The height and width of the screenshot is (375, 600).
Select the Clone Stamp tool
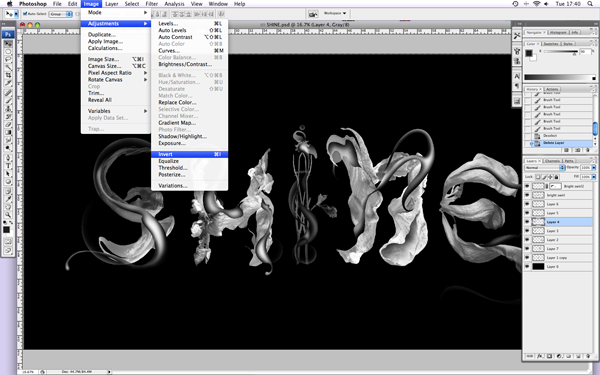pos(8,109)
